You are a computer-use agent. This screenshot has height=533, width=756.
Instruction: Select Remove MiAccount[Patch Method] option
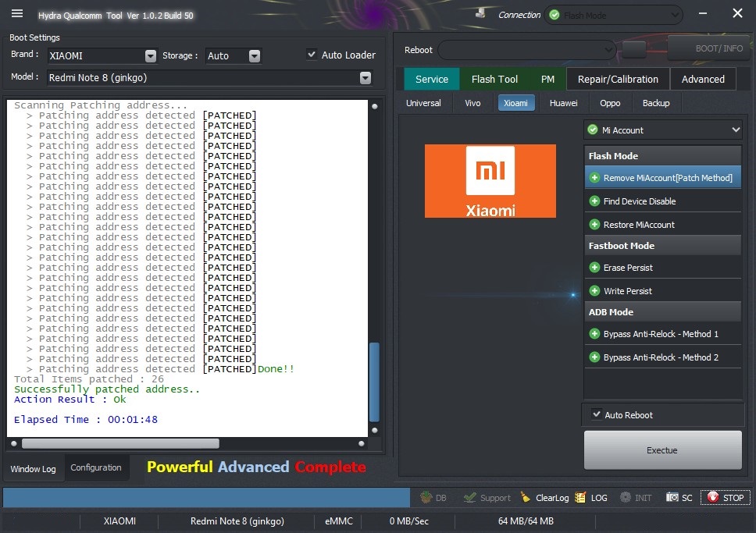[x=662, y=178]
